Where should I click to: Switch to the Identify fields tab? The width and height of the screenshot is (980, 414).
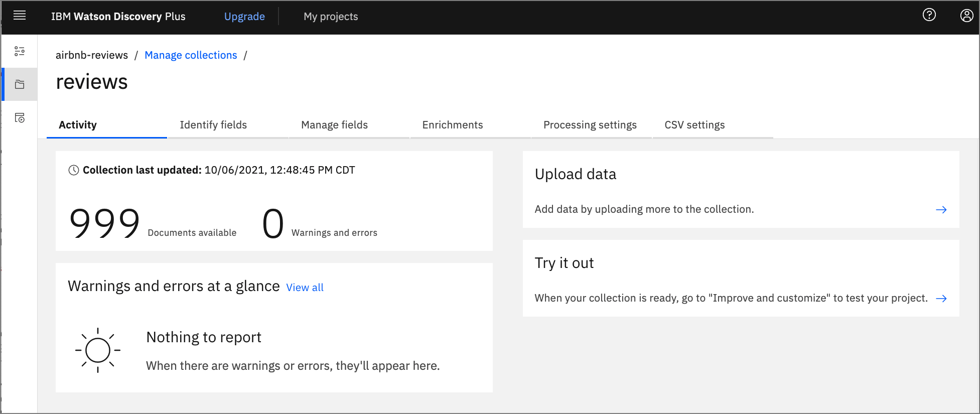213,125
